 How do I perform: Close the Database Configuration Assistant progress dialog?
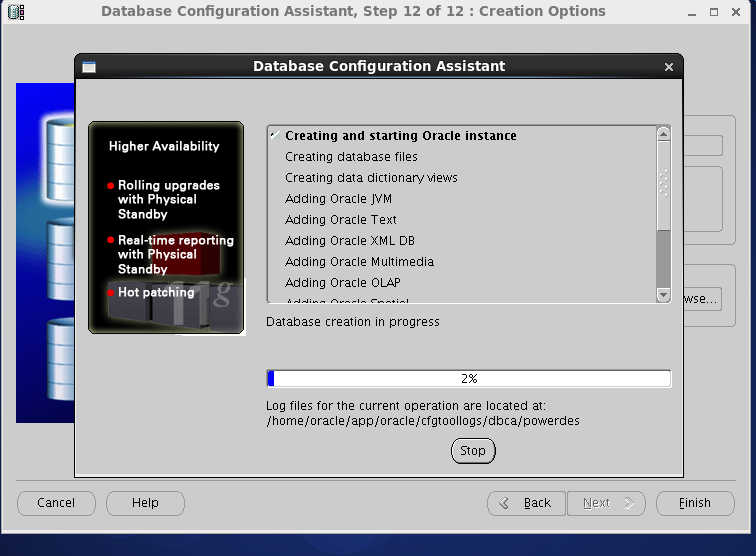tap(669, 67)
